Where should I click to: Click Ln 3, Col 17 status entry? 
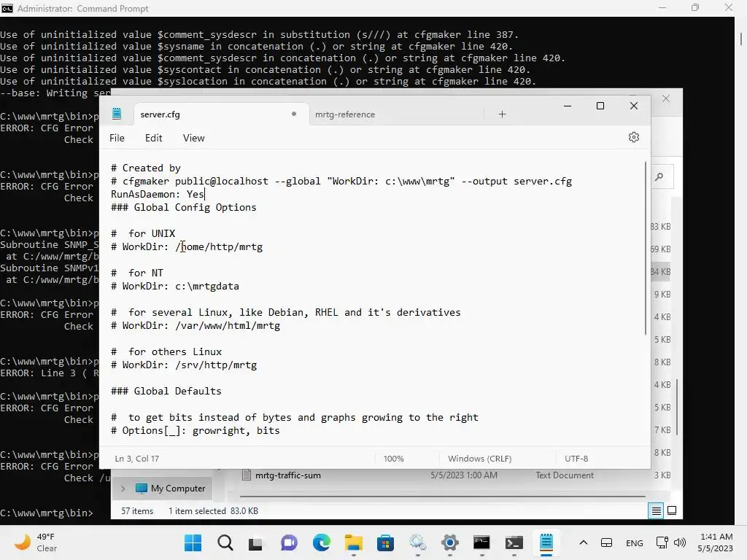pyautogui.click(x=136, y=459)
